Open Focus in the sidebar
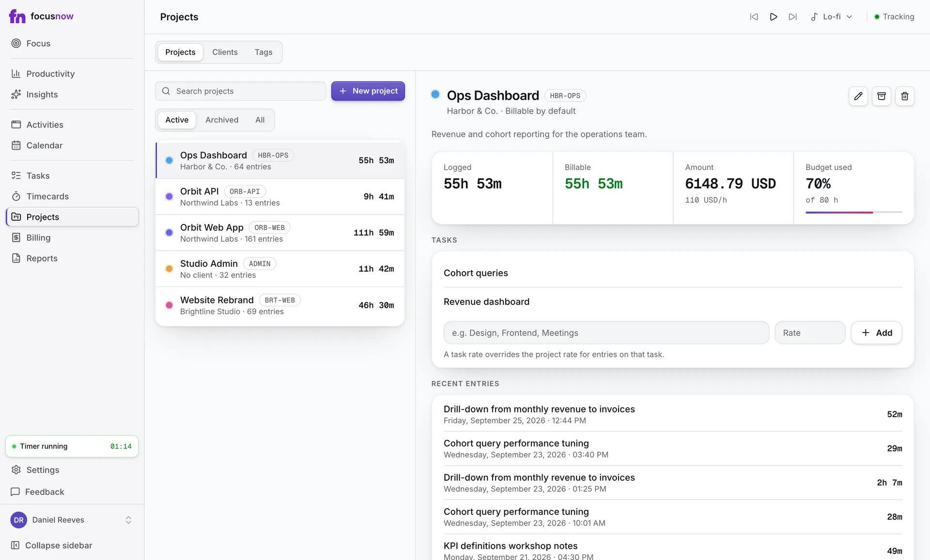Image resolution: width=930 pixels, height=560 pixels. tap(72, 44)
